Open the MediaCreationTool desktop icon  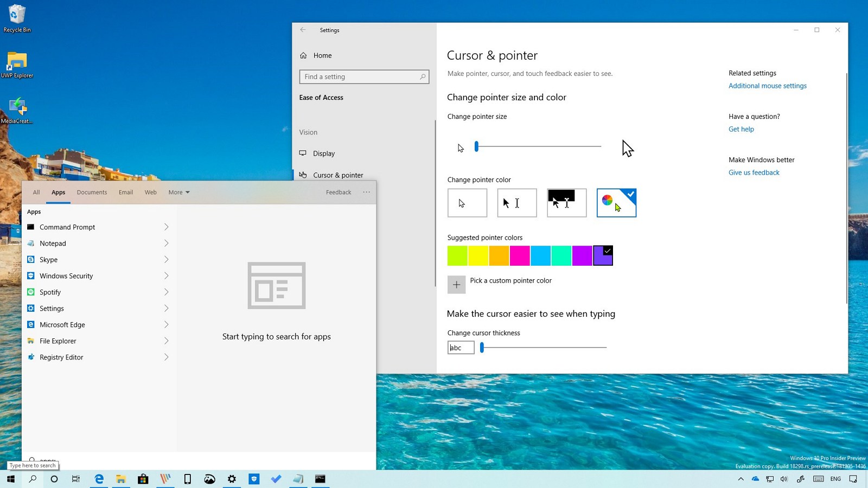[x=17, y=111]
